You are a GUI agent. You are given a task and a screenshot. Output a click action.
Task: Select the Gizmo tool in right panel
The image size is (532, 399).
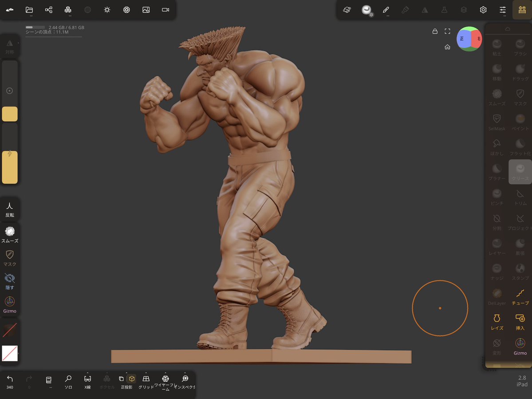(x=520, y=347)
